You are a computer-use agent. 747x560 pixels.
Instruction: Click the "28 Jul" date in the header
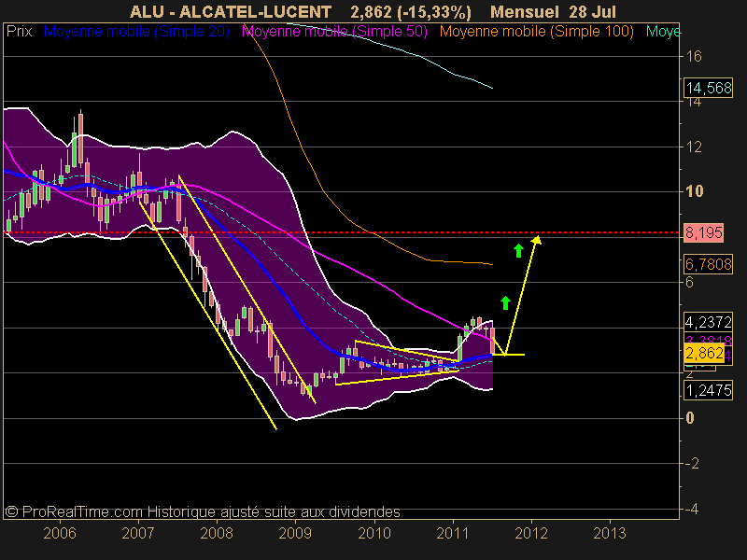[x=592, y=11]
